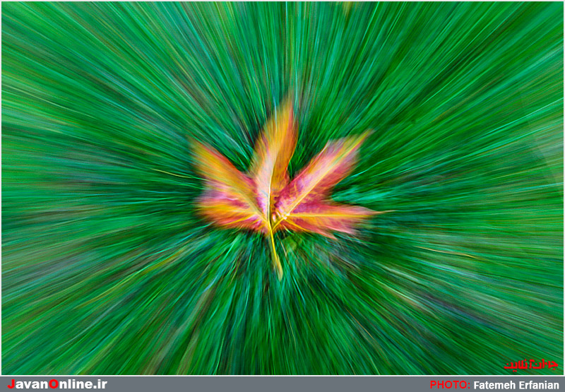Click the zoom-blurred leaf photo
Image resolution: width=565 pixels, height=392 pixels.
tap(282, 188)
